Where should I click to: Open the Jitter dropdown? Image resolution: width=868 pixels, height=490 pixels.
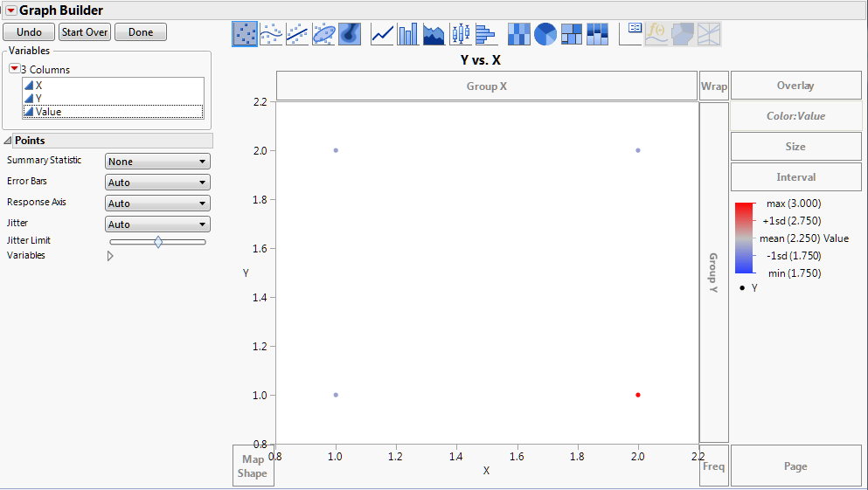tap(157, 224)
